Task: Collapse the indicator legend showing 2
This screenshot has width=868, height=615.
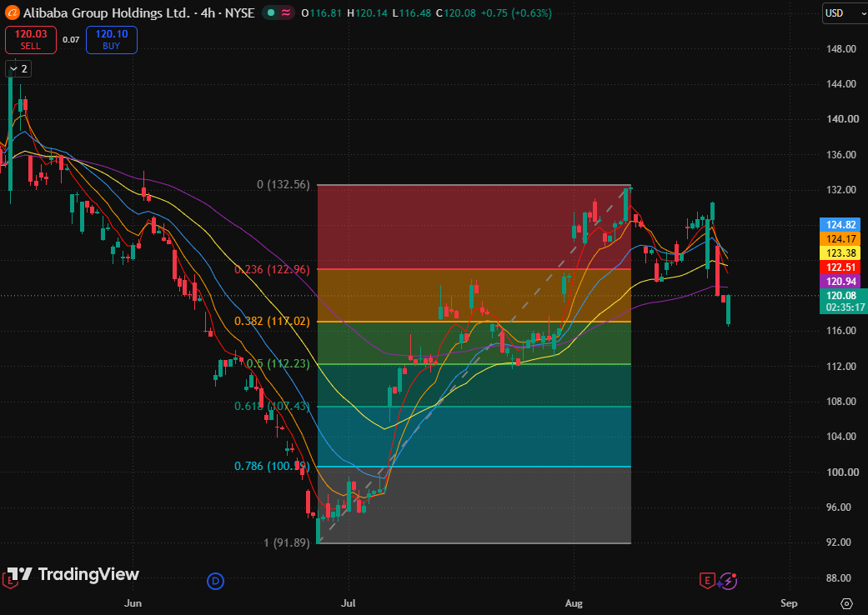Action: pyautogui.click(x=18, y=69)
